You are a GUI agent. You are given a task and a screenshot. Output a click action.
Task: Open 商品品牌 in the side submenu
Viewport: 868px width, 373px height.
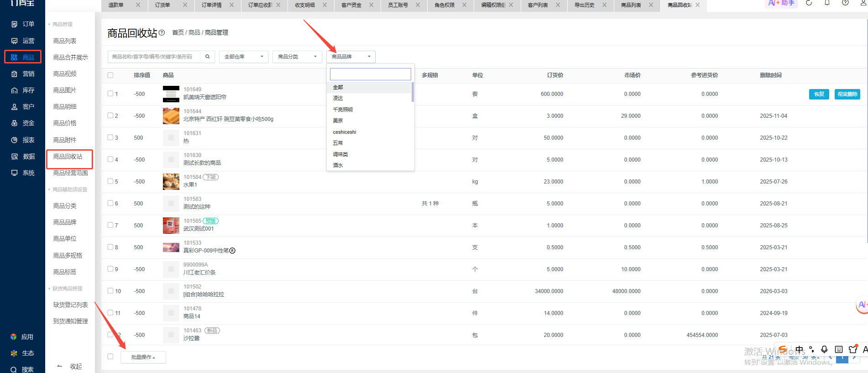click(65, 222)
